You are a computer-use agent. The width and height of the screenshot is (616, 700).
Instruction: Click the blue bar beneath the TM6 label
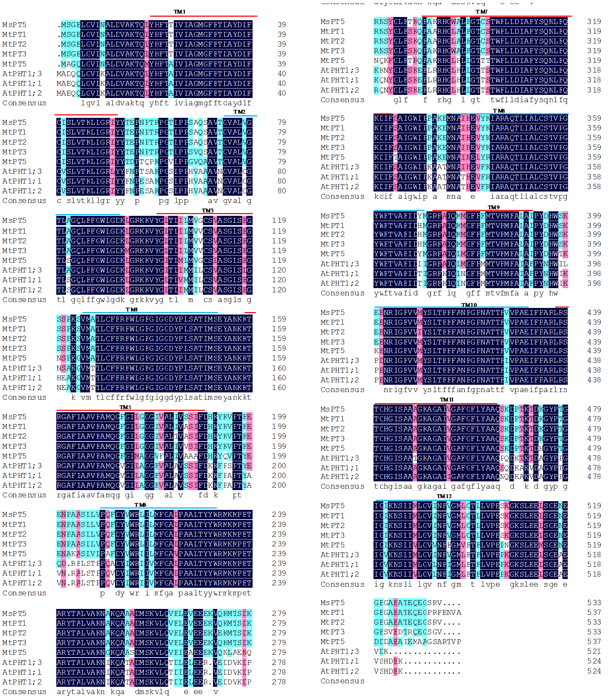[x=158, y=508]
